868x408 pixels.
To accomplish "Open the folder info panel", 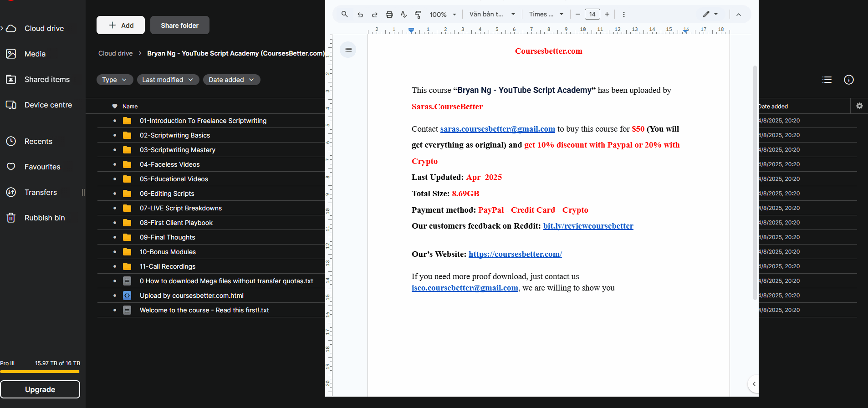I will [x=849, y=80].
